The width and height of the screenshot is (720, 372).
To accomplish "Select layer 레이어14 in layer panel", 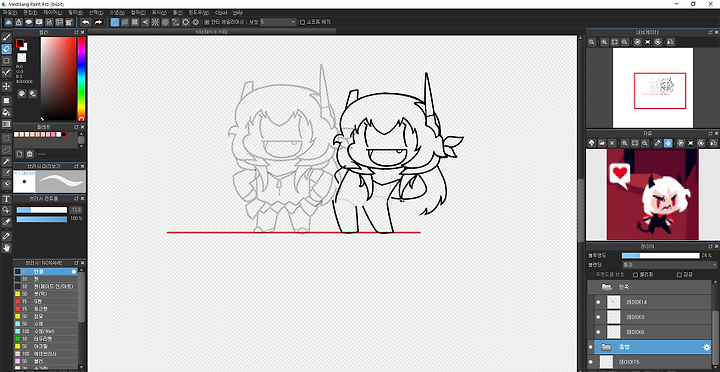I will coord(652,302).
